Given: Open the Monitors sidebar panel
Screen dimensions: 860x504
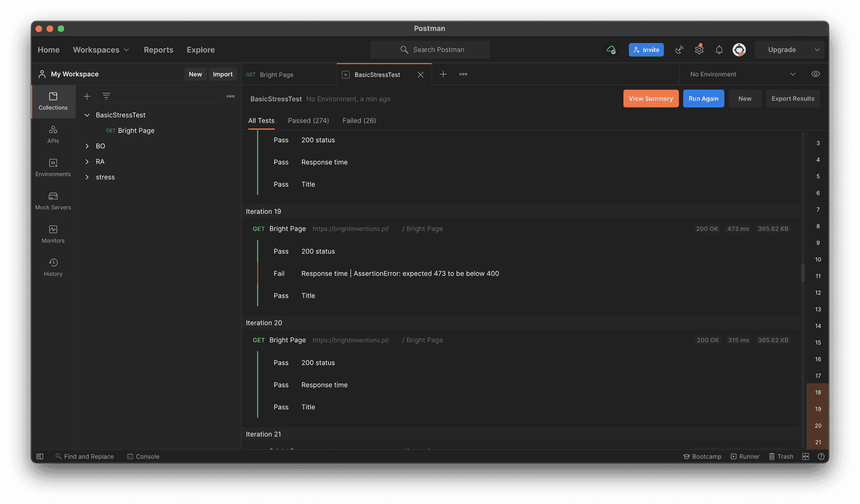Looking at the screenshot, I should tap(53, 234).
